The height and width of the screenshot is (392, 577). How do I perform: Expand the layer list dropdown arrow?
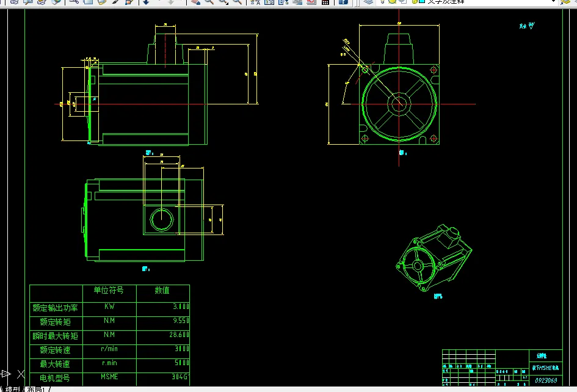[553, 1]
